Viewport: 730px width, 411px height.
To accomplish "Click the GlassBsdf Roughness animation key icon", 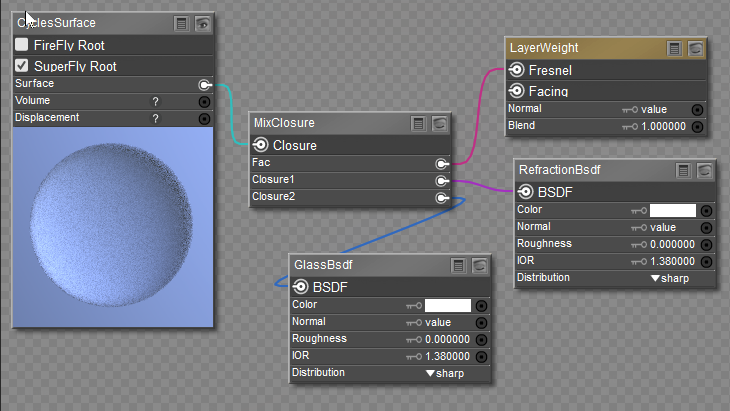I will click(414, 340).
